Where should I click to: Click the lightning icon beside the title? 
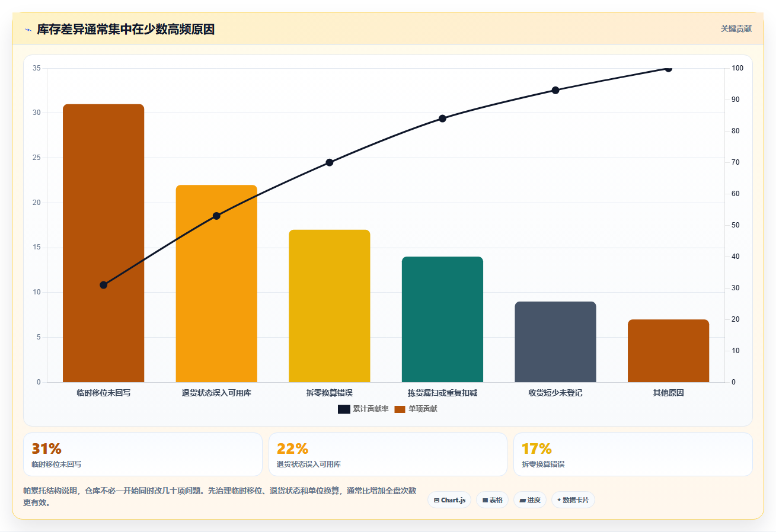pos(28,29)
